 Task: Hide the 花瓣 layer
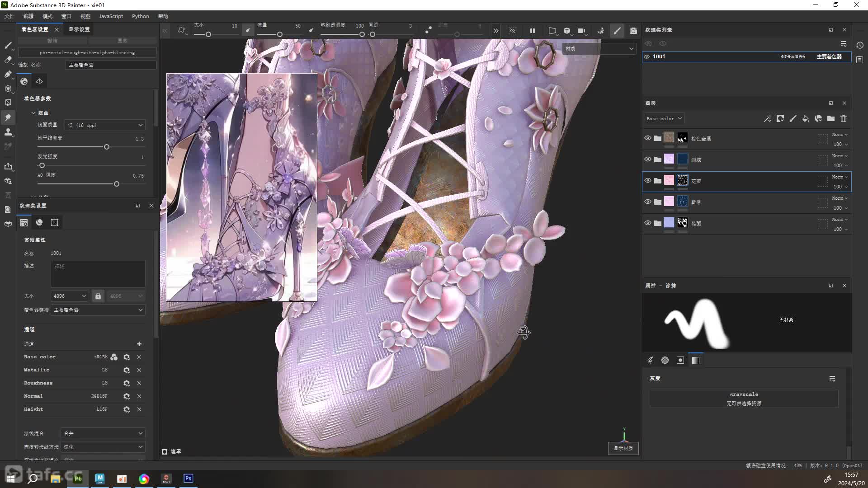(x=648, y=180)
